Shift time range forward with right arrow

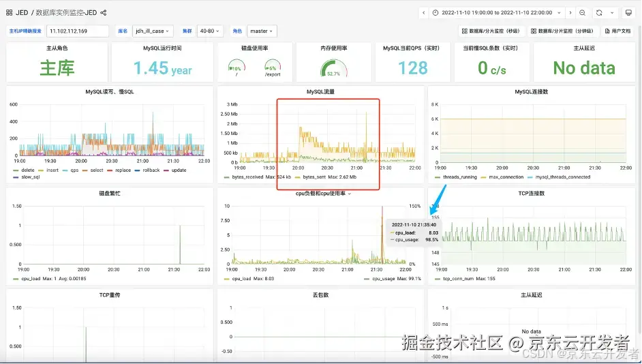click(570, 13)
